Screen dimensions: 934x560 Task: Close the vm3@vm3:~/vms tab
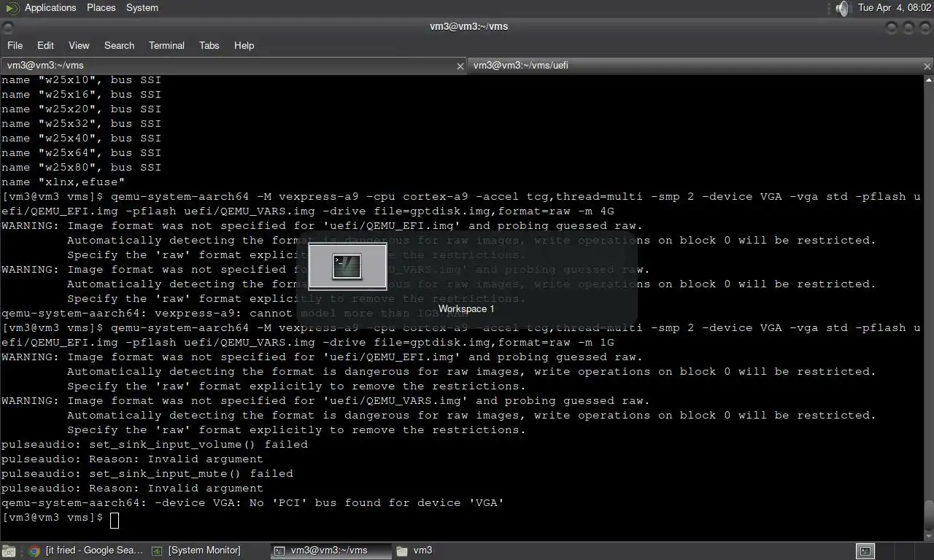coord(460,66)
